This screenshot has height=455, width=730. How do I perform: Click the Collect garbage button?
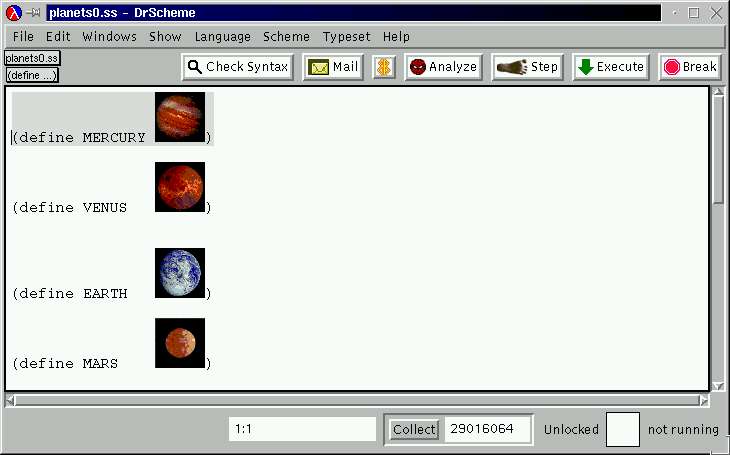[414, 430]
